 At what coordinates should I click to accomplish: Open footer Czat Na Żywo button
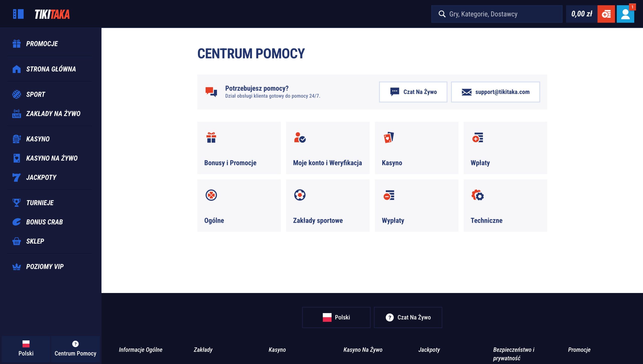tap(408, 317)
